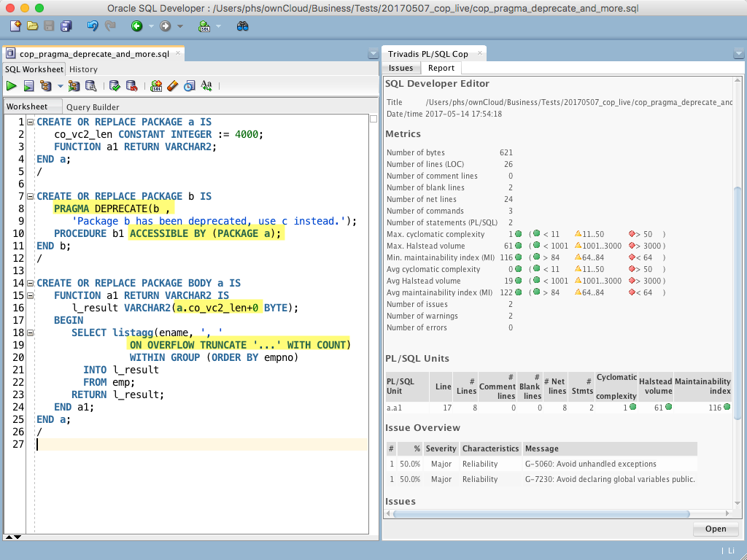Click the highlighted PRAGMA DEPRECATE code
Viewport: 747px width, 560px height.
[114, 209]
